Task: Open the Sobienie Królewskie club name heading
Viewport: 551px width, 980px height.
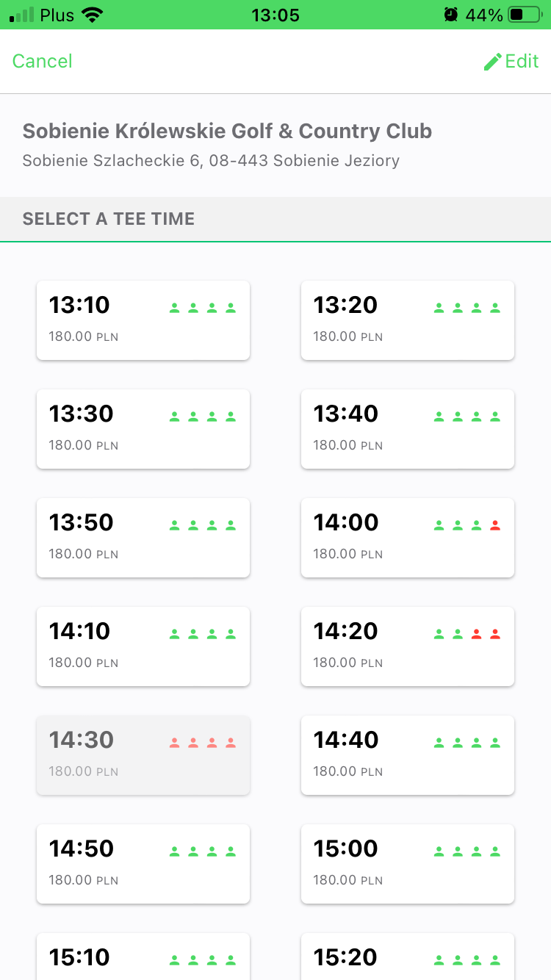Action: 227,131
